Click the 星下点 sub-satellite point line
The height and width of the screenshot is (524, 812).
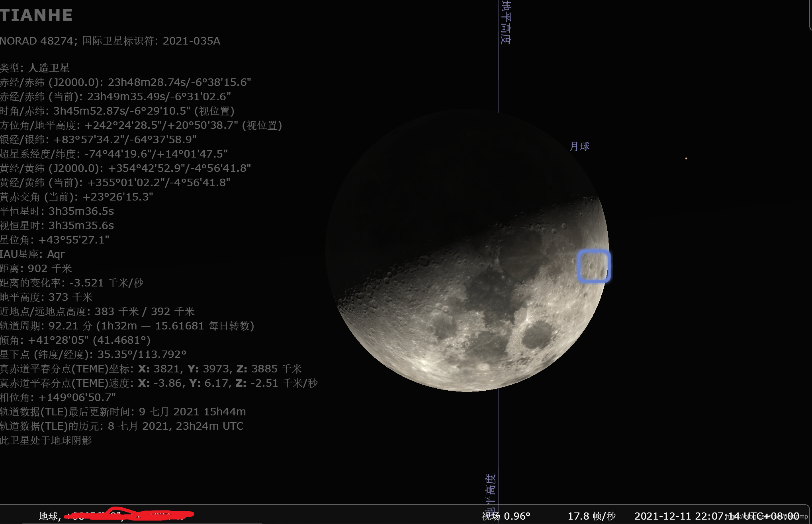coord(93,355)
